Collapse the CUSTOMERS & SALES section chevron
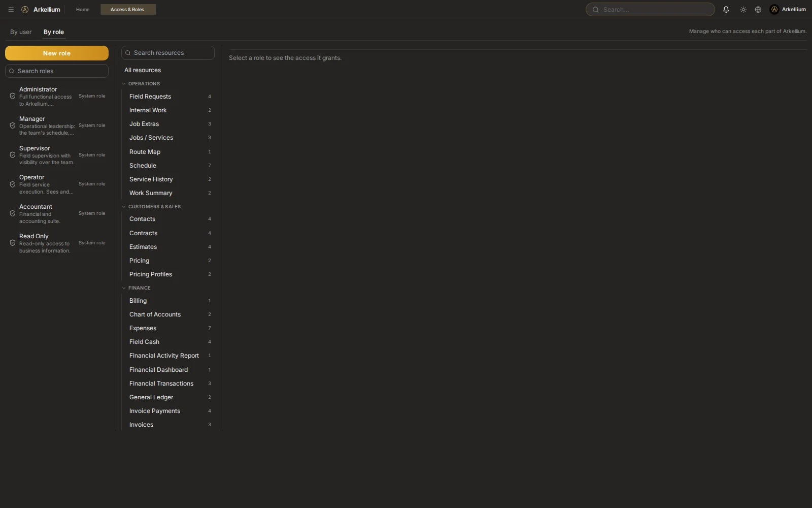The width and height of the screenshot is (812, 508). (x=124, y=207)
